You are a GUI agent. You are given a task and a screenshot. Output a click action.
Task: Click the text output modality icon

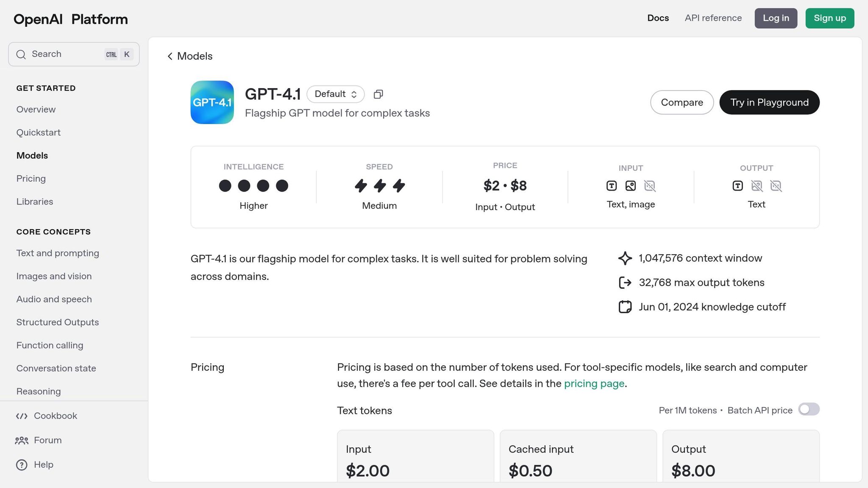point(737,186)
